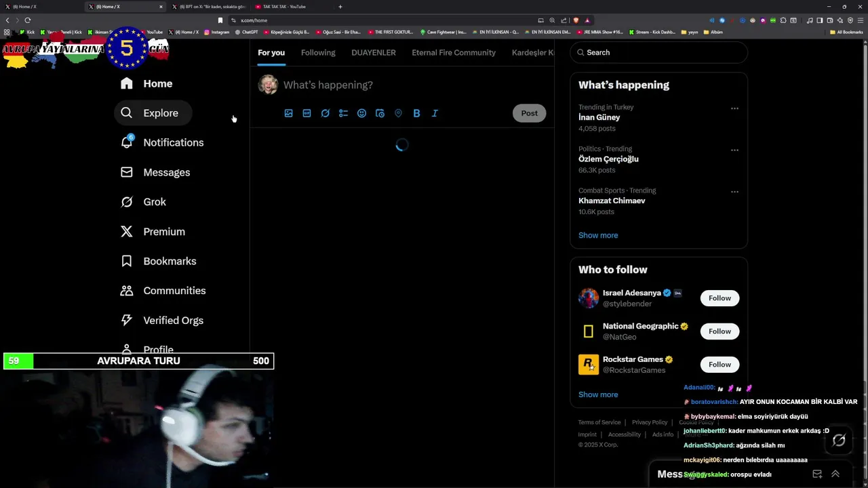Viewport: 868px width, 488px height.
Task: Open options for İnan Güney trend
Action: [x=734, y=108]
